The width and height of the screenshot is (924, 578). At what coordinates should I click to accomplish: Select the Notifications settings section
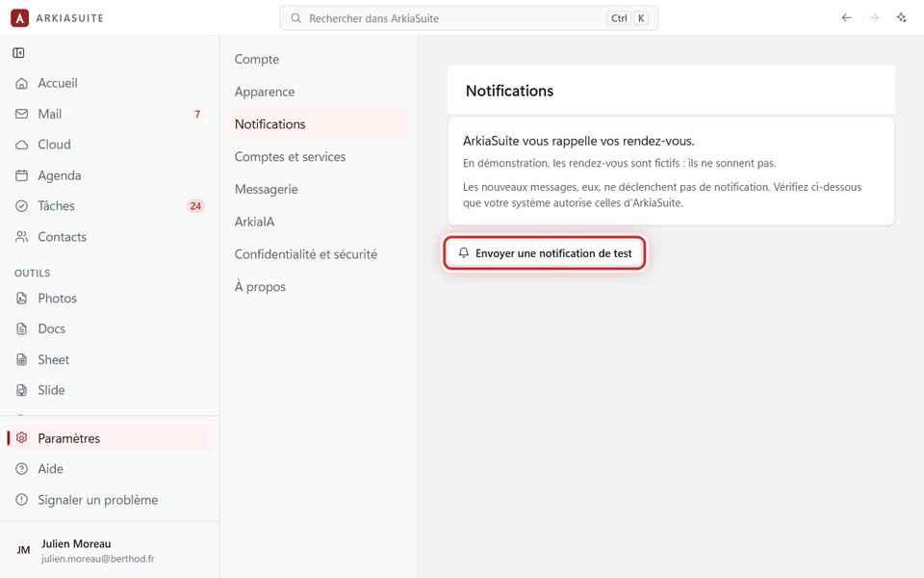coord(319,124)
